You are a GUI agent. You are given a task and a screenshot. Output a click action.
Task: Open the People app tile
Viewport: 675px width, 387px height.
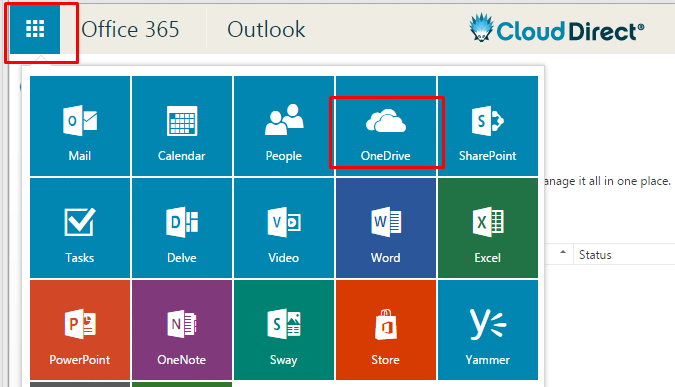284,126
